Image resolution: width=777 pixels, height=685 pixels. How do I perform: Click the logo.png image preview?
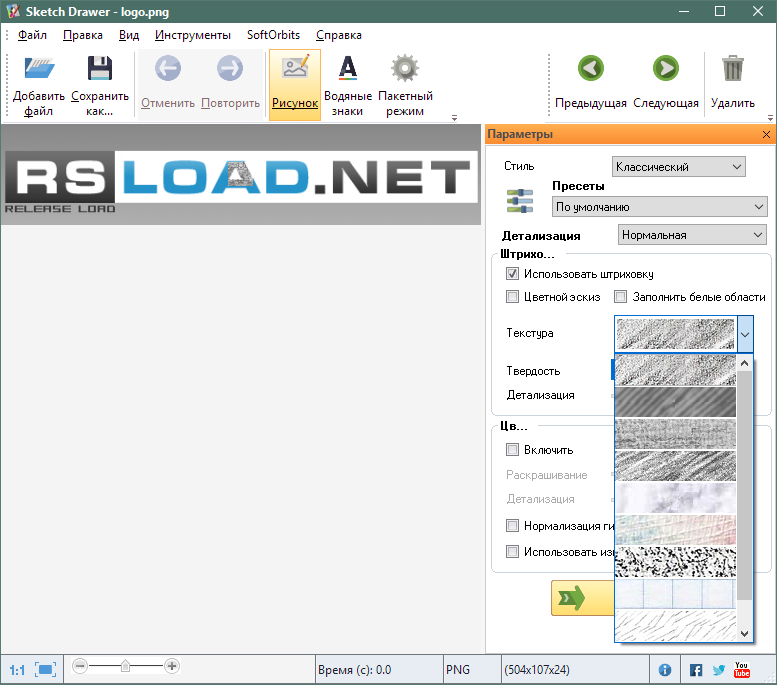241,174
